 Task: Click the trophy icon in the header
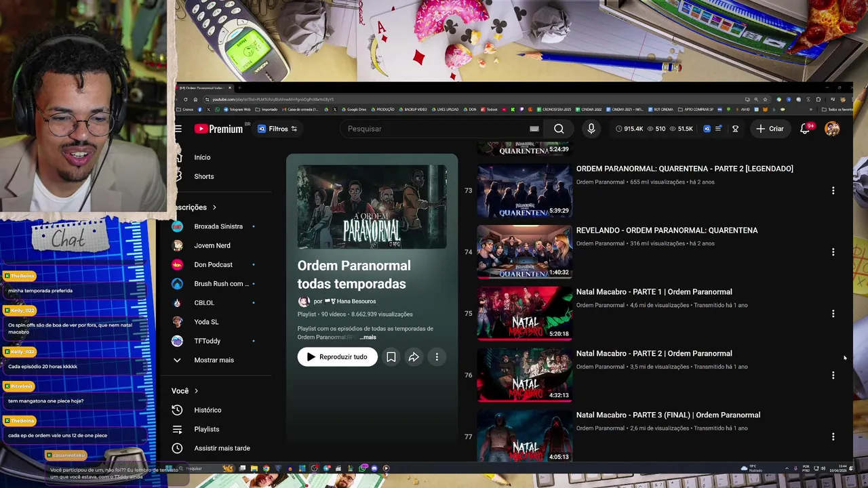click(x=735, y=129)
